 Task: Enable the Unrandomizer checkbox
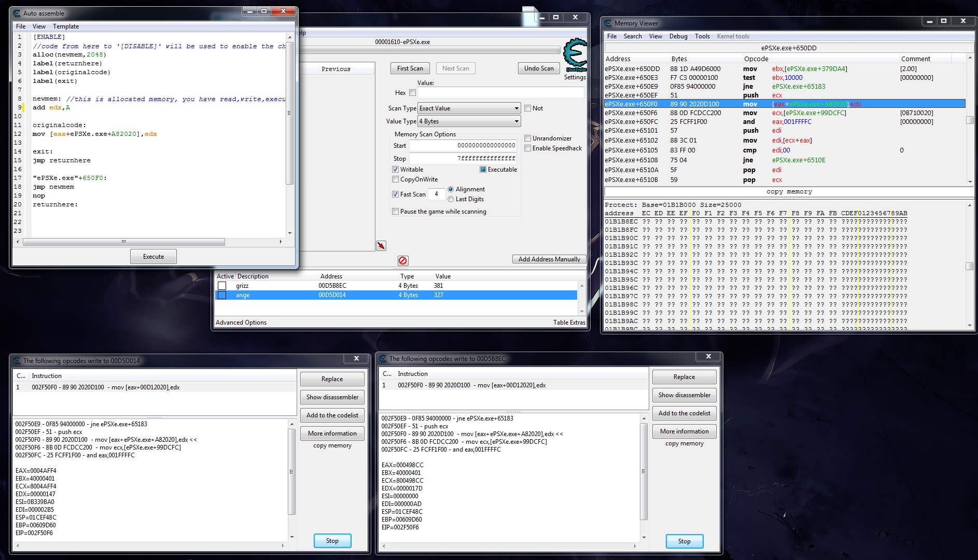(x=527, y=138)
